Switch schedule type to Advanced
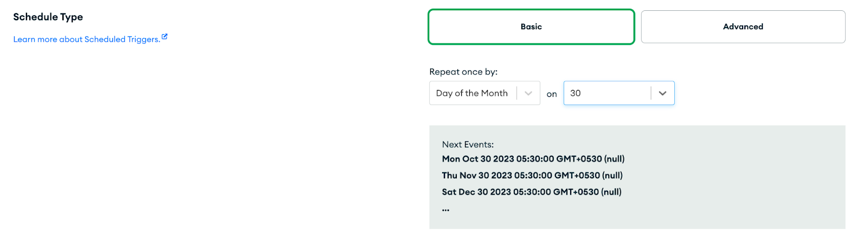 click(743, 27)
